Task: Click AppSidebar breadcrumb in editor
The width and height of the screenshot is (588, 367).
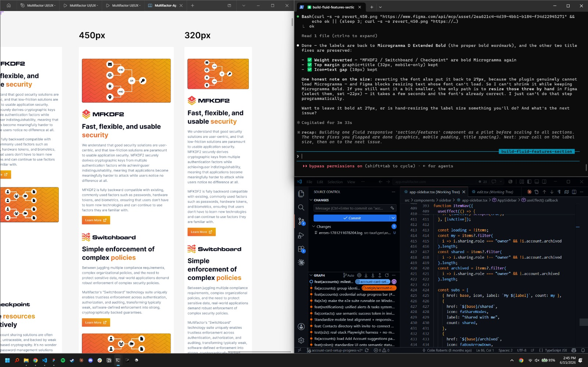Action: [x=504, y=200]
